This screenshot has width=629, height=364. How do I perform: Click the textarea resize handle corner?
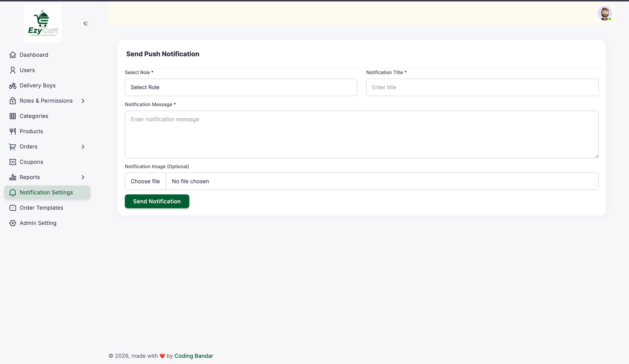pyautogui.click(x=596, y=156)
